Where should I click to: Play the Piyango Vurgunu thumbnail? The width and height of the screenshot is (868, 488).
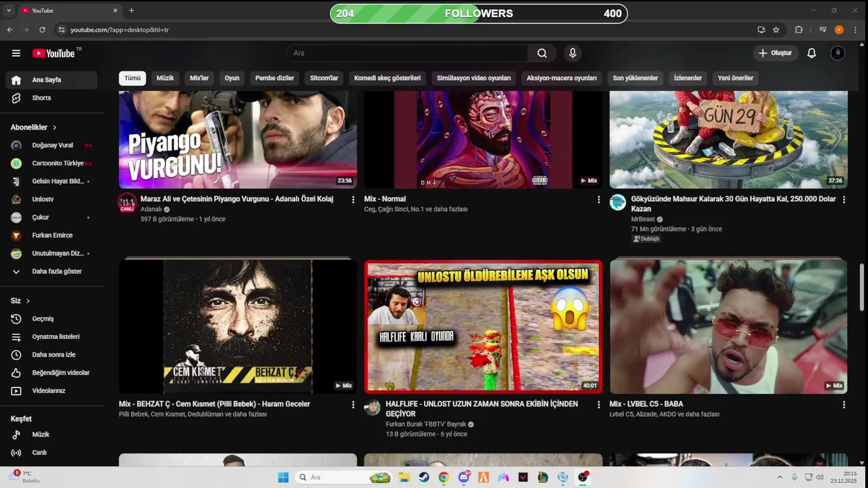click(238, 139)
